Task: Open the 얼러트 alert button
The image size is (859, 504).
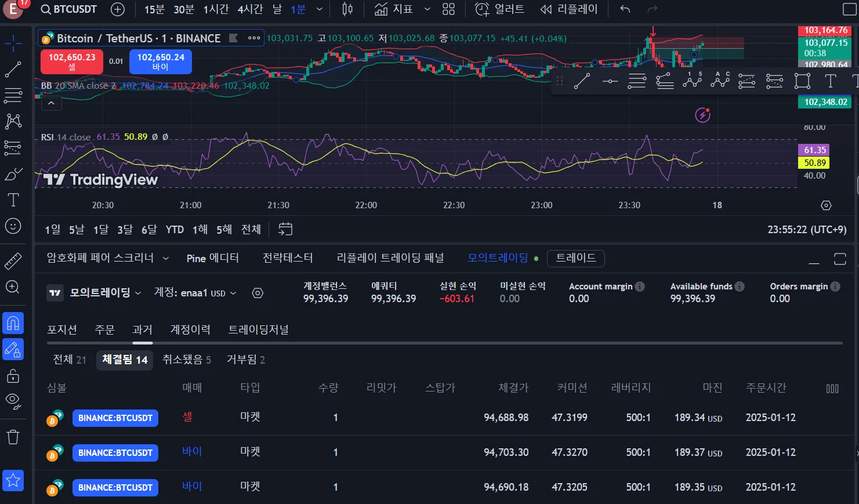Action: pos(499,9)
